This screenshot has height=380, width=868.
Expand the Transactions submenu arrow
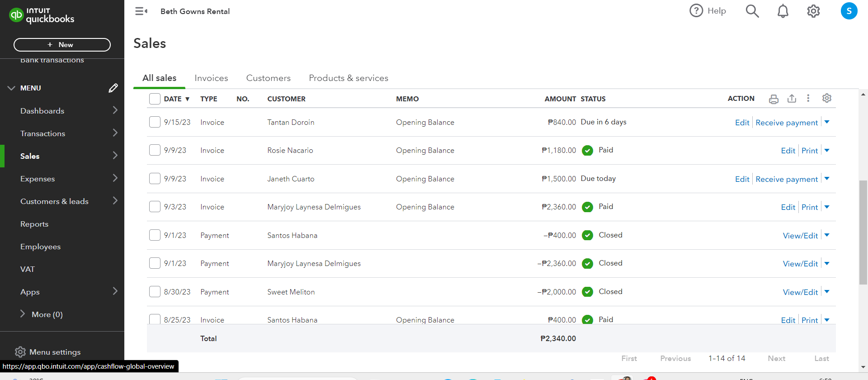(115, 133)
